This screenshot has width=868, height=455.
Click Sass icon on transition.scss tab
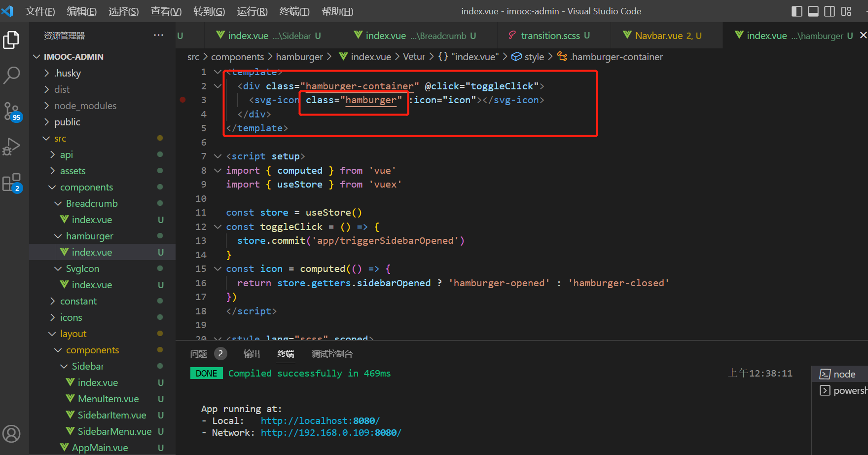[x=512, y=36]
